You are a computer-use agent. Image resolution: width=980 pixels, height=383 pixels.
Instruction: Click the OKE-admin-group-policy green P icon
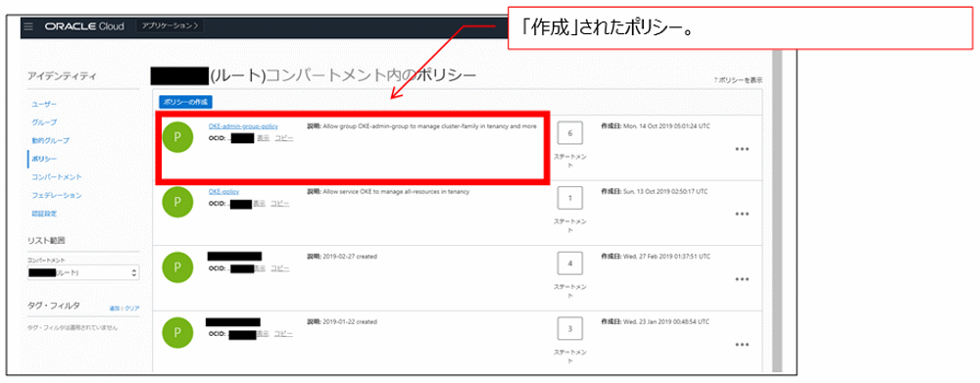tap(177, 137)
